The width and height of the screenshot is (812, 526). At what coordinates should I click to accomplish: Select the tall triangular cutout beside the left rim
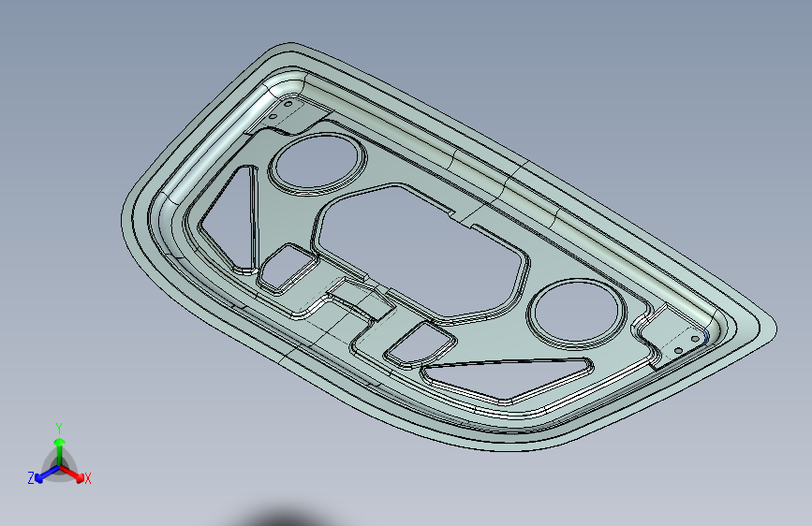pos(231,217)
